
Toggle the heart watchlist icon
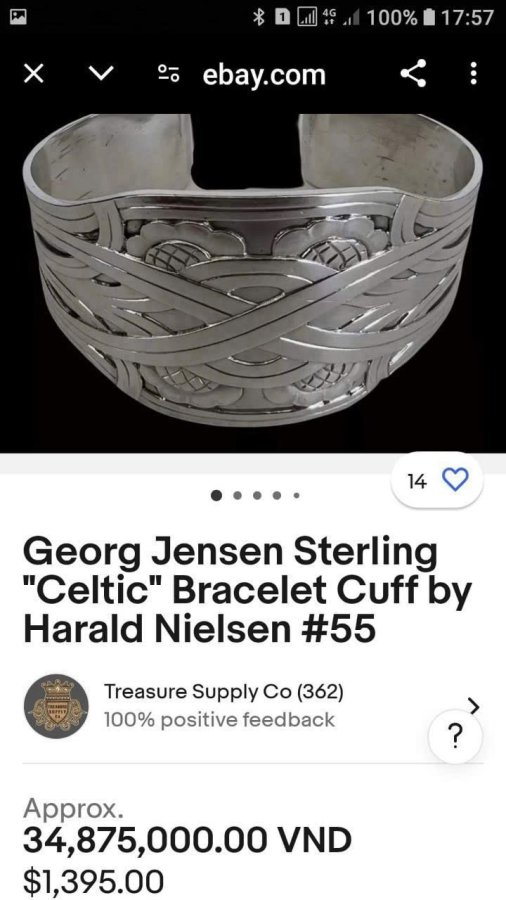click(x=457, y=480)
